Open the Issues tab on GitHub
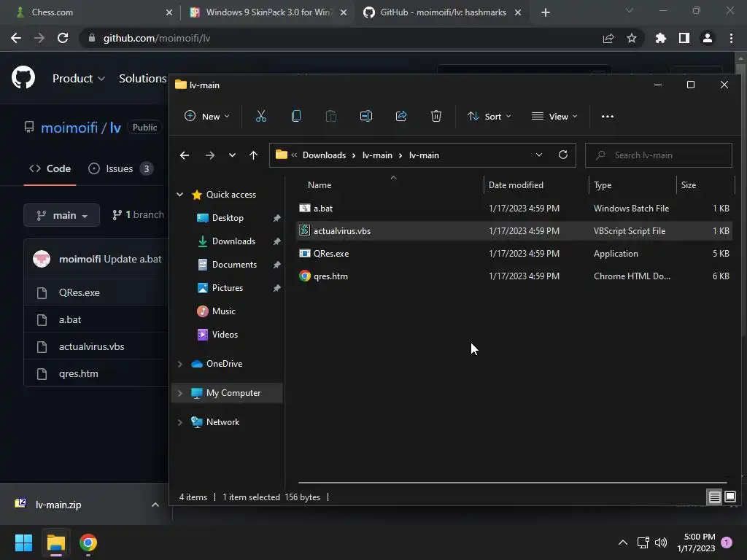747x560 pixels. (x=120, y=168)
